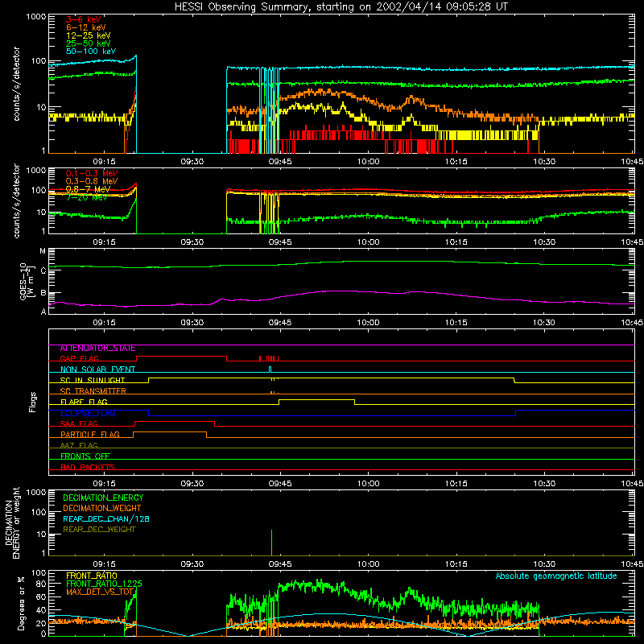This screenshot has width=644, height=644.
Task: Click the C class label on GOES axis
Action: click(43, 271)
